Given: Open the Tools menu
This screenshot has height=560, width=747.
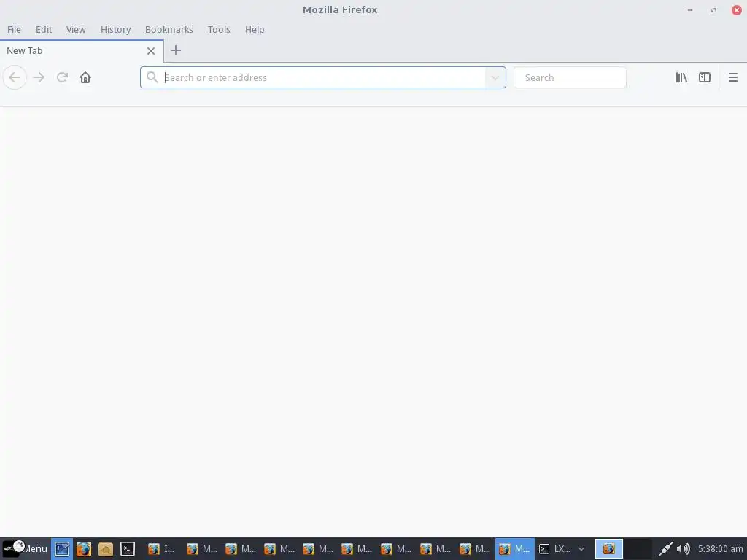Looking at the screenshot, I should click(x=219, y=29).
